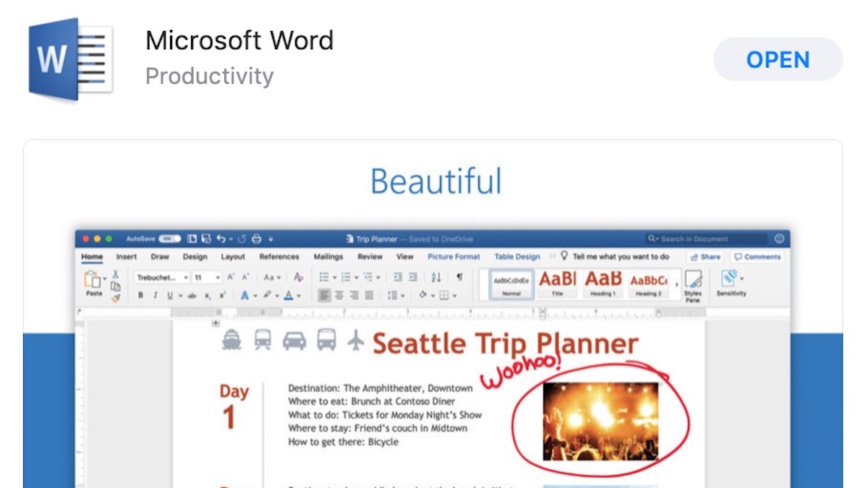Toggle underline formatting
Viewport: 868px width, 488px height.
click(169, 294)
